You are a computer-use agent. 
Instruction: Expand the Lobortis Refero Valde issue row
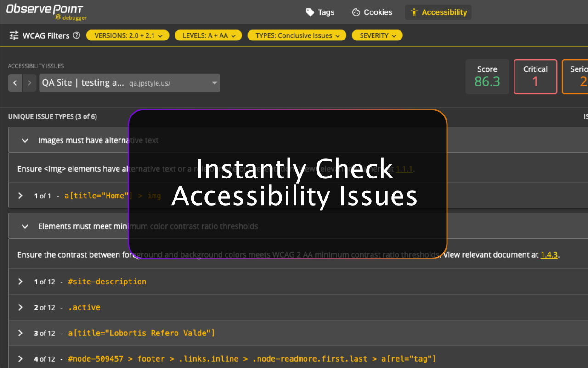click(20, 333)
